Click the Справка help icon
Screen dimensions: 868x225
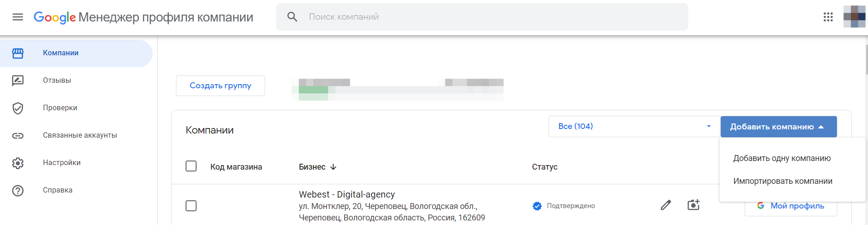pyautogui.click(x=18, y=190)
